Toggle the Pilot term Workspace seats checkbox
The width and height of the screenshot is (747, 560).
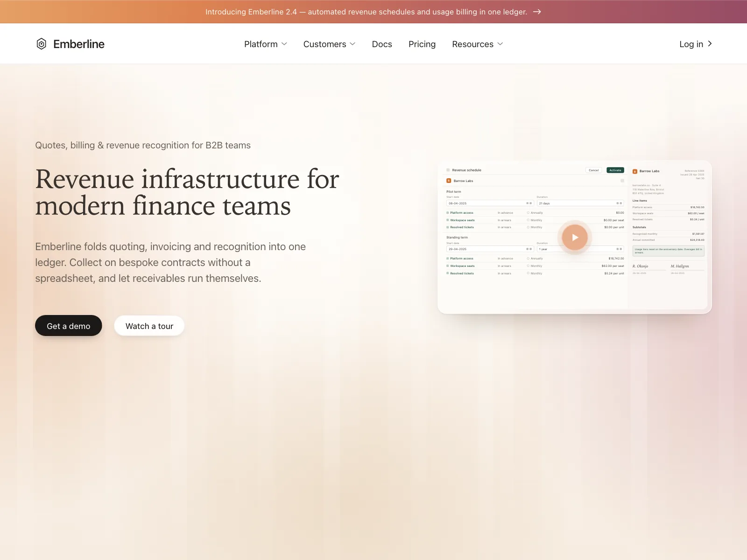(x=448, y=220)
